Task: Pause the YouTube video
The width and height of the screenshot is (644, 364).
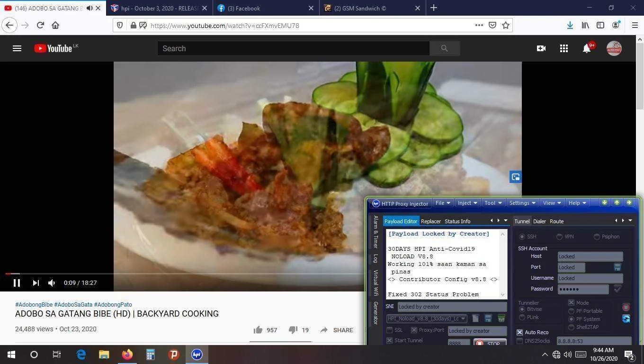Action: tap(17, 283)
